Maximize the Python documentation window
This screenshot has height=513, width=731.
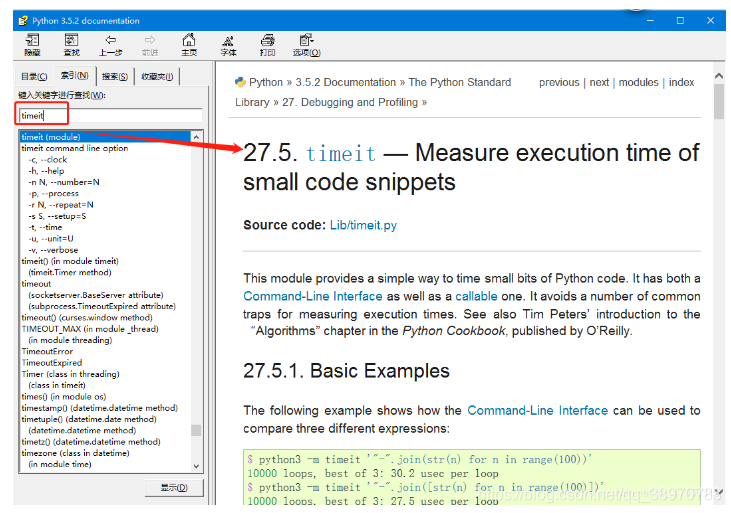coord(680,21)
